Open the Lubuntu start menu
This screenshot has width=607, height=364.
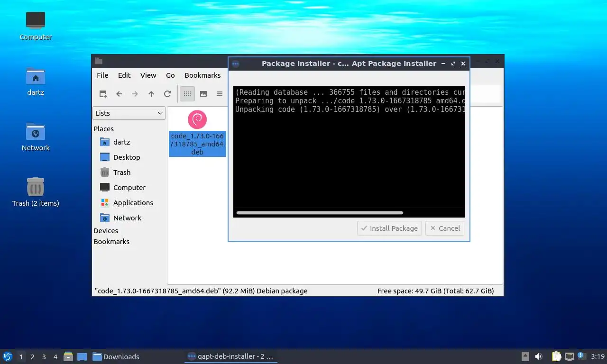[x=7, y=356]
